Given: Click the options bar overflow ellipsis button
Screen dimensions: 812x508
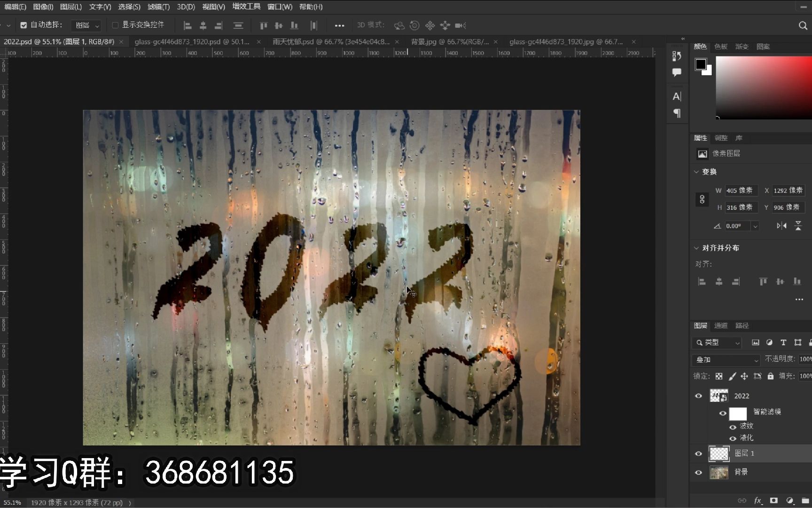Looking at the screenshot, I should (x=339, y=25).
